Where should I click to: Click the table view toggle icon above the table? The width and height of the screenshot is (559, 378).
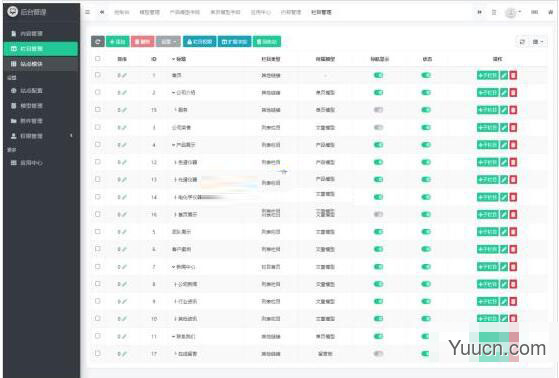(522, 42)
